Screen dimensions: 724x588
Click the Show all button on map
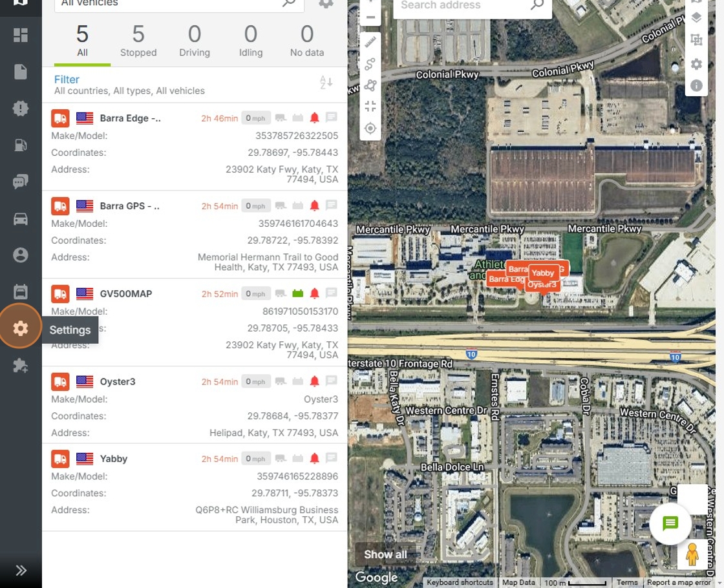(x=385, y=554)
